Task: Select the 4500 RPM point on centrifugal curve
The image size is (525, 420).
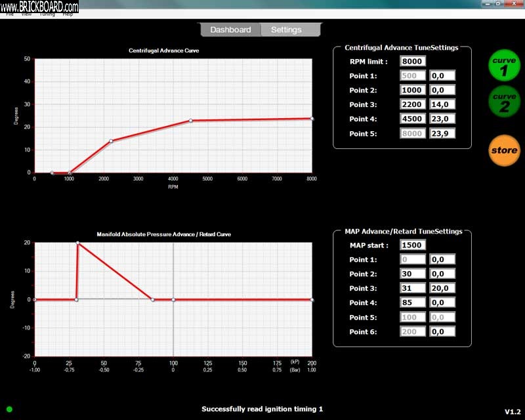Action: coord(190,120)
